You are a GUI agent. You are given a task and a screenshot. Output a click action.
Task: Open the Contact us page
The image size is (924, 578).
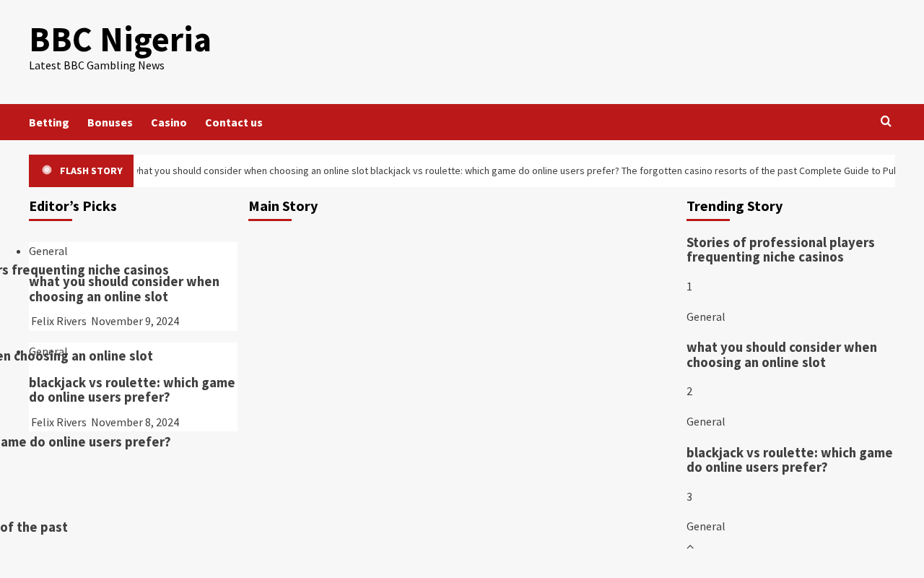[234, 122]
